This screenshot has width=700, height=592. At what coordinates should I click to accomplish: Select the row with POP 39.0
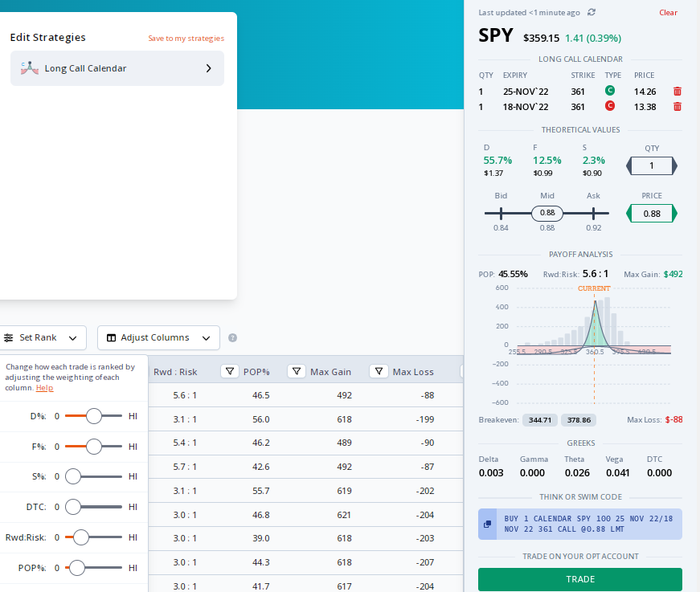[x=306, y=538]
